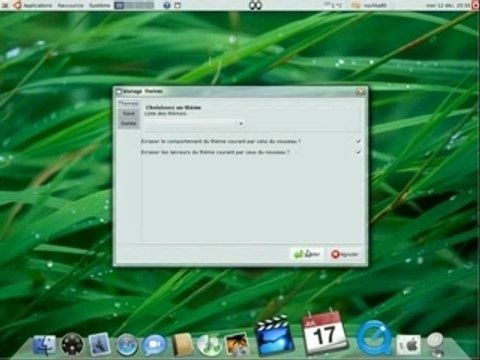The height and width of the screenshot is (360, 480).
Task: Launch QuickTime Player from the dock
Action: (x=374, y=337)
